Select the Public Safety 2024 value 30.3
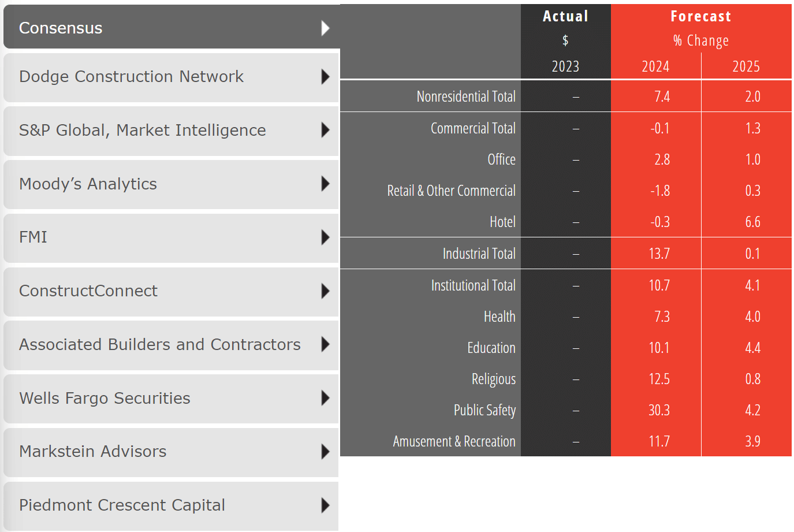 click(x=656, y=410)
